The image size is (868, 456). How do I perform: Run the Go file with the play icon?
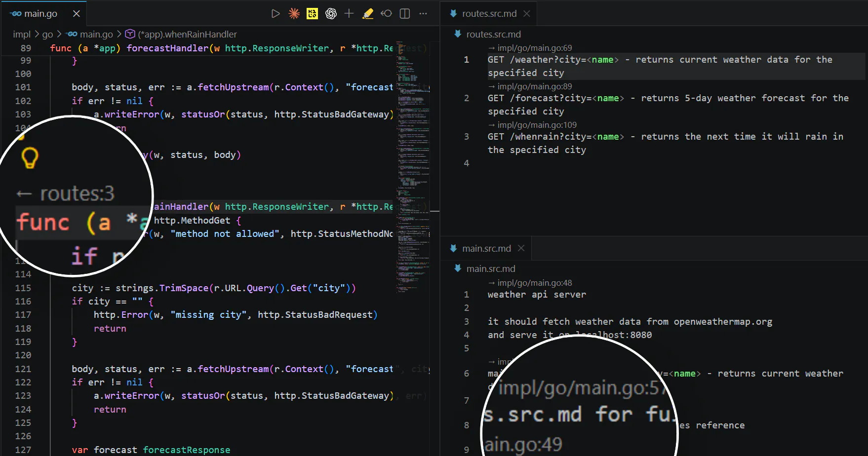[276, 14]
